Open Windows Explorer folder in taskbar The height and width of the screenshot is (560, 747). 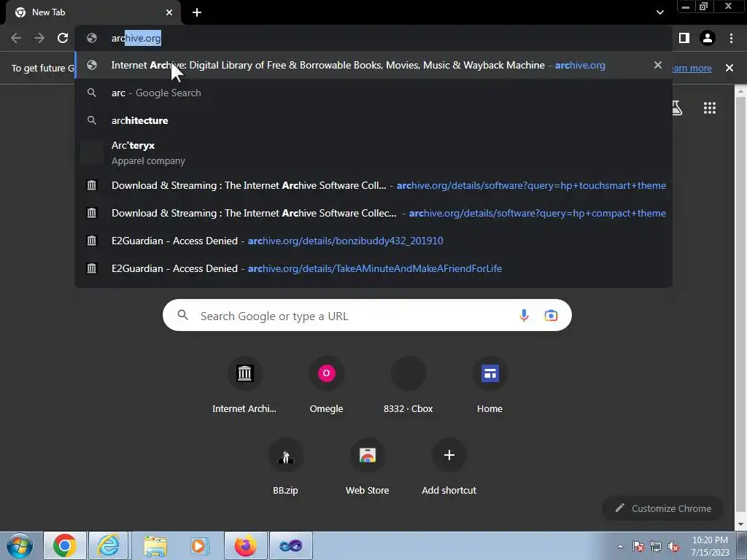[155, 545]
